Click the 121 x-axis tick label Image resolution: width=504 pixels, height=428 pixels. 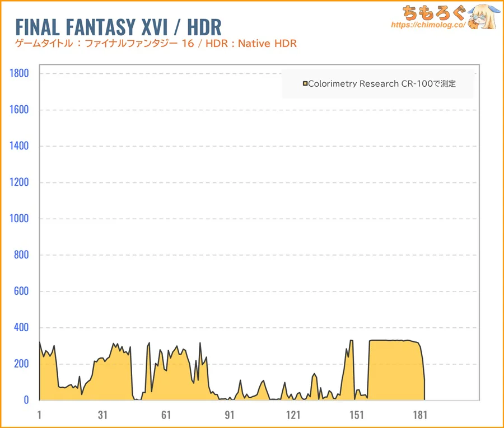tap(293, 415)
